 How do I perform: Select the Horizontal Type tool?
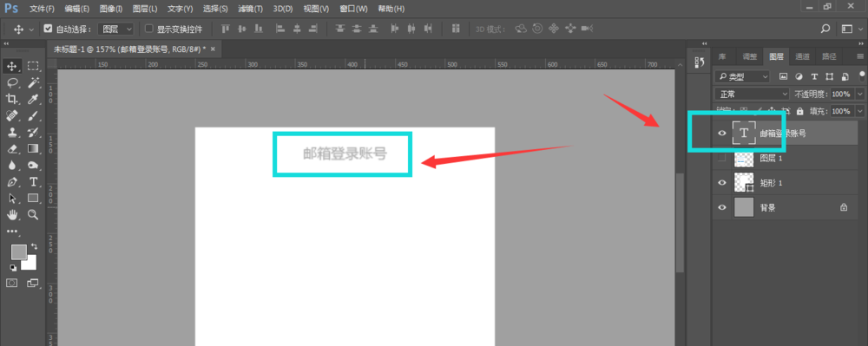(33, 181)
